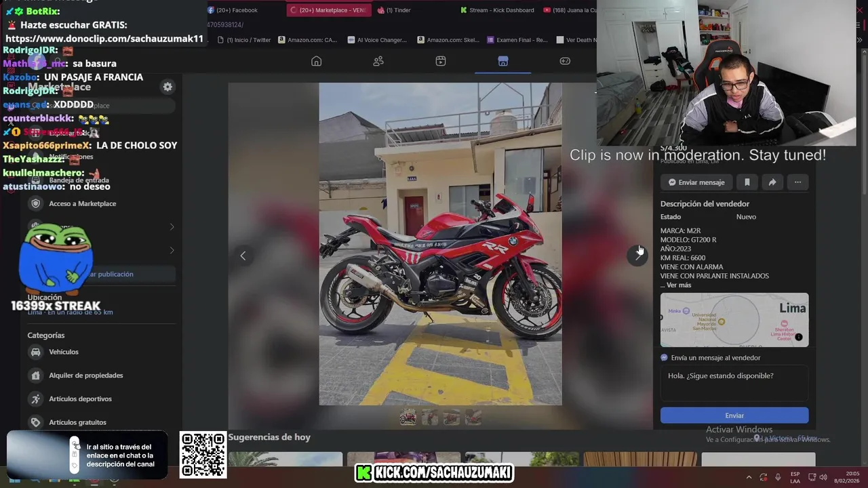Click the message field with Hola text
This screenshot has height=488, width=868.
734,383
